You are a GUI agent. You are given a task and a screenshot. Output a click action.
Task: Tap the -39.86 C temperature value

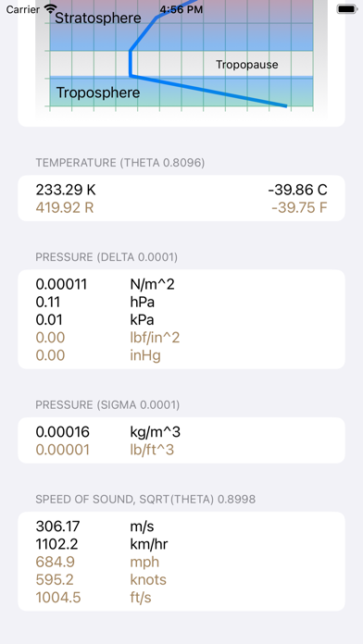pos(297,191)
